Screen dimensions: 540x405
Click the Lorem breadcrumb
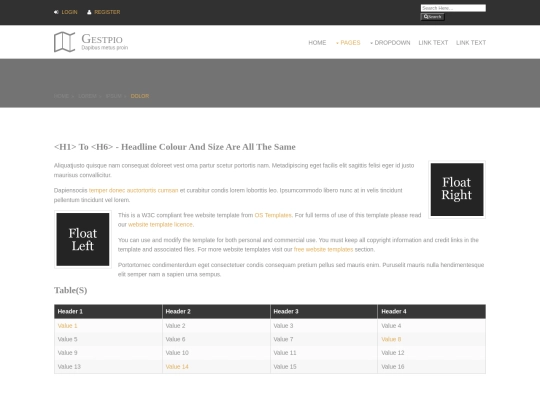[87, 96]
